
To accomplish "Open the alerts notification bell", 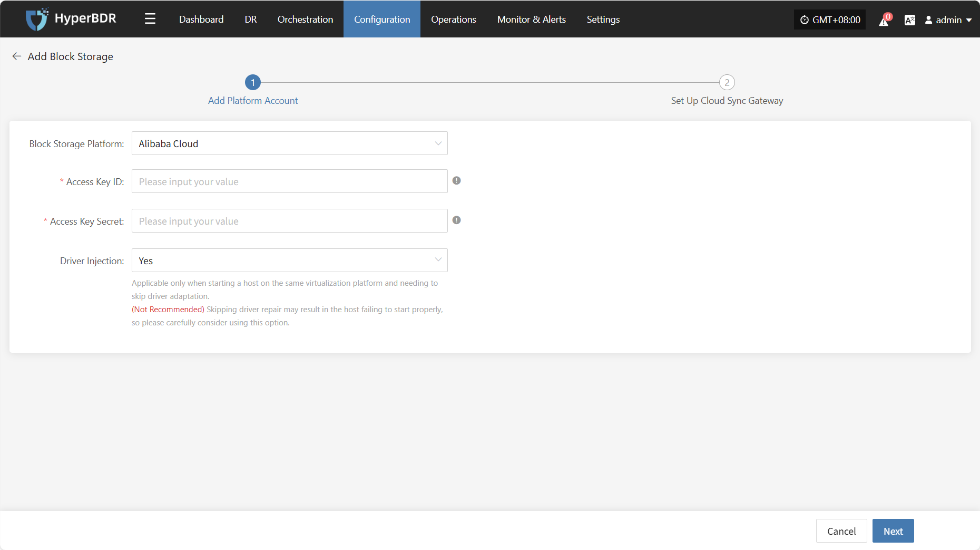I will click(x=884, y=20).
